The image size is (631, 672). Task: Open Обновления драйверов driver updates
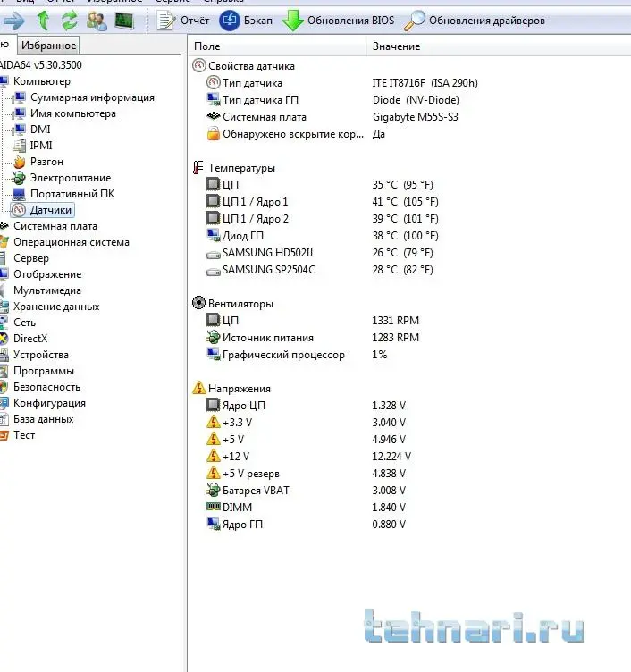pos(475,21)
